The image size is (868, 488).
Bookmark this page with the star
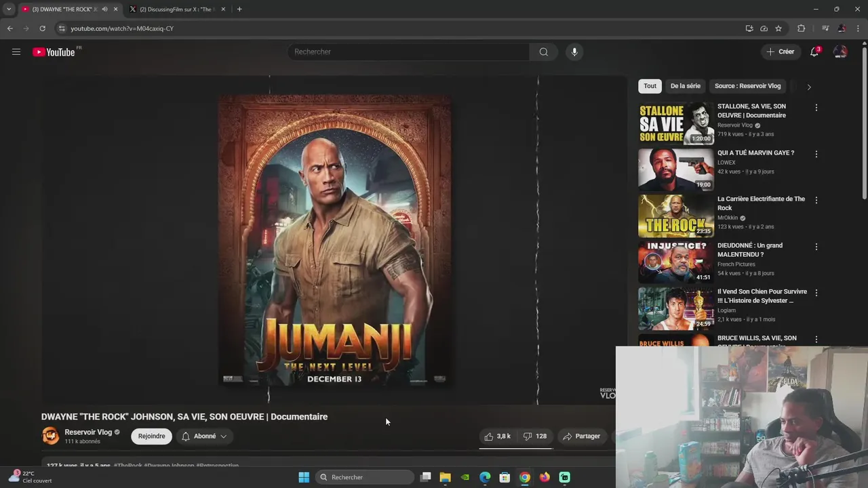778,28
